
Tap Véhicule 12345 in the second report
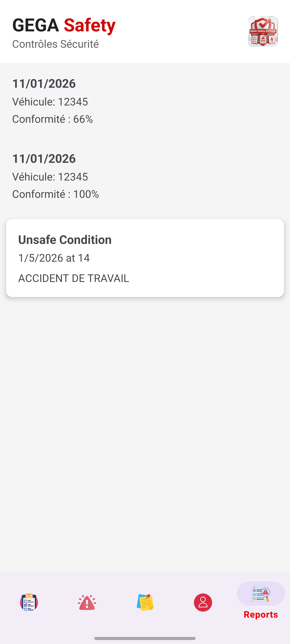pyautogui.click(x=50, y=177)
